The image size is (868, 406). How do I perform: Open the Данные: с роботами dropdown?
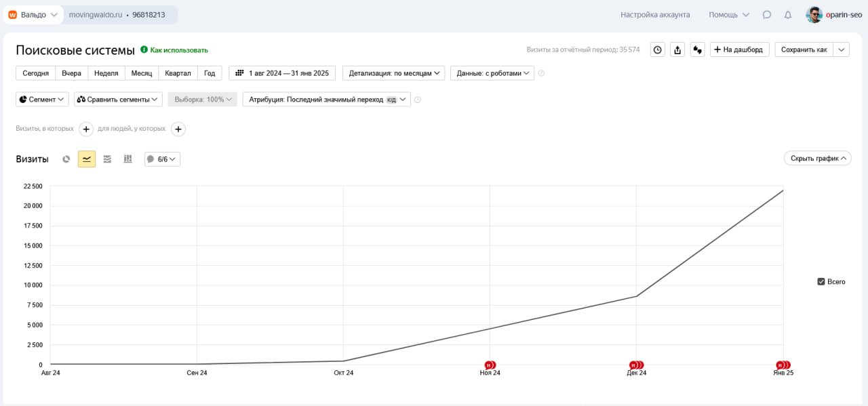click(x=492, y=73)
